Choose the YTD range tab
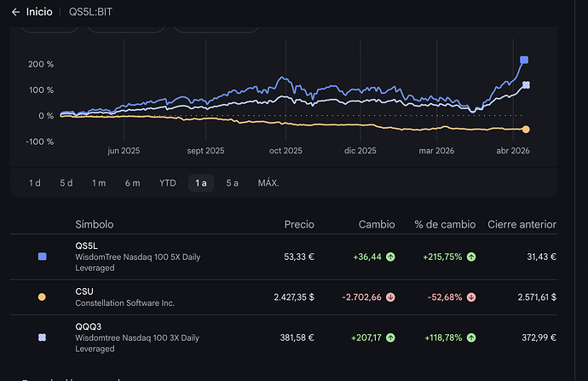This screenshot has width=588, height=381. tap(168, 183)
